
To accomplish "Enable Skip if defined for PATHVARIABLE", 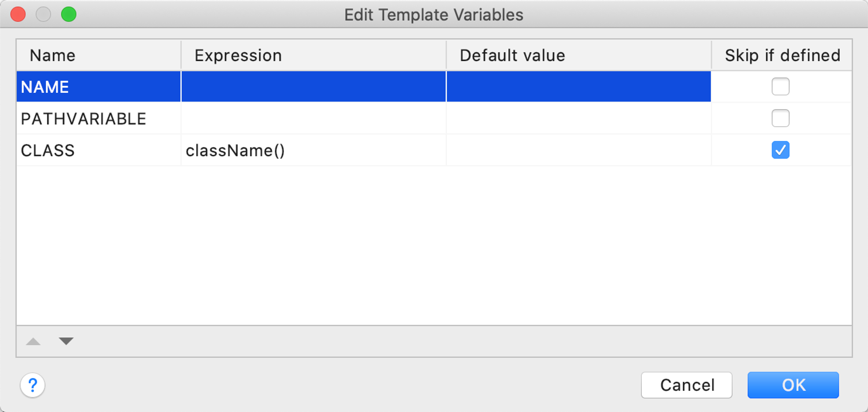I will (780, 118).
